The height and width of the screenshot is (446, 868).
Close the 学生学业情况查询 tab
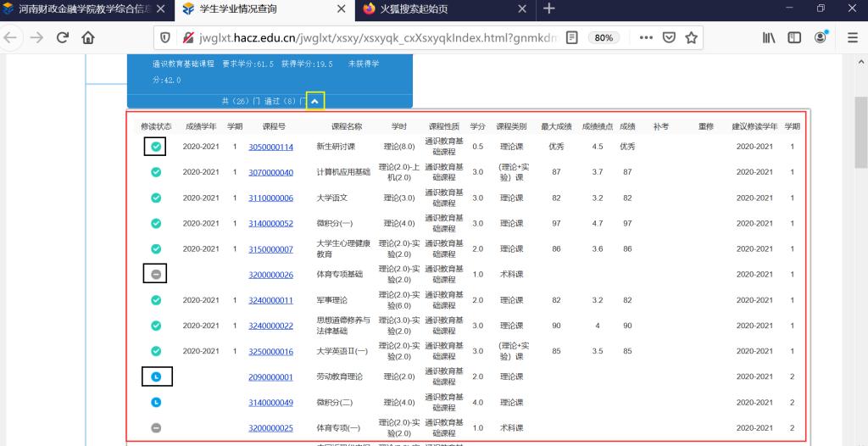(341, 8)
